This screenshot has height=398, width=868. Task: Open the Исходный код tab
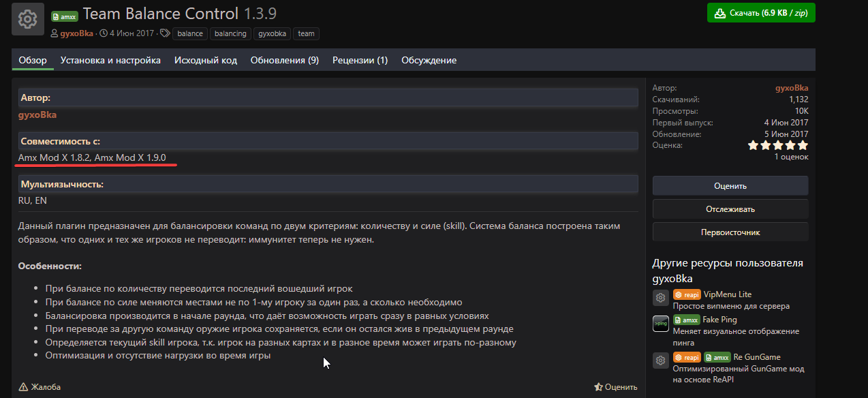click(206, 60)
